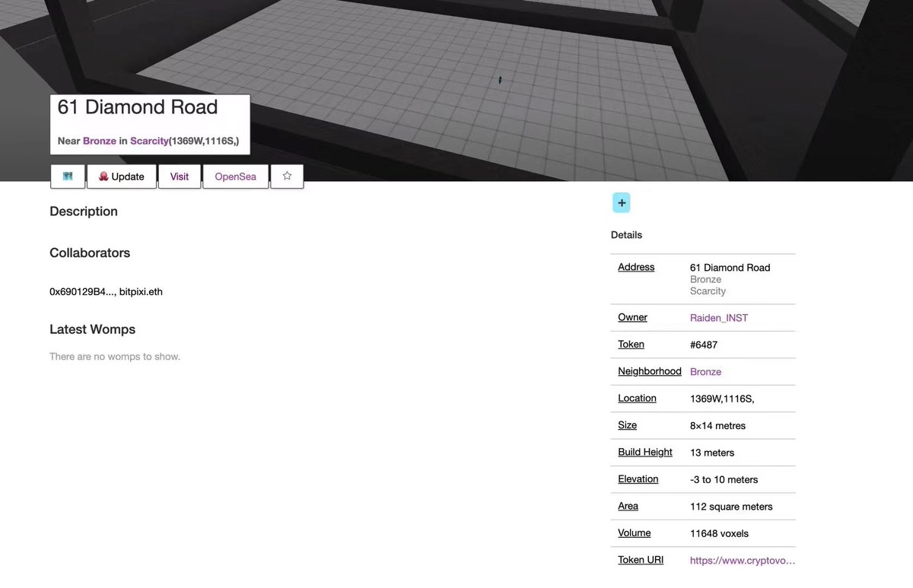Screen dimensions: 913x588
Task: Click the Address label in Details
Action: [x=636, y=267]
